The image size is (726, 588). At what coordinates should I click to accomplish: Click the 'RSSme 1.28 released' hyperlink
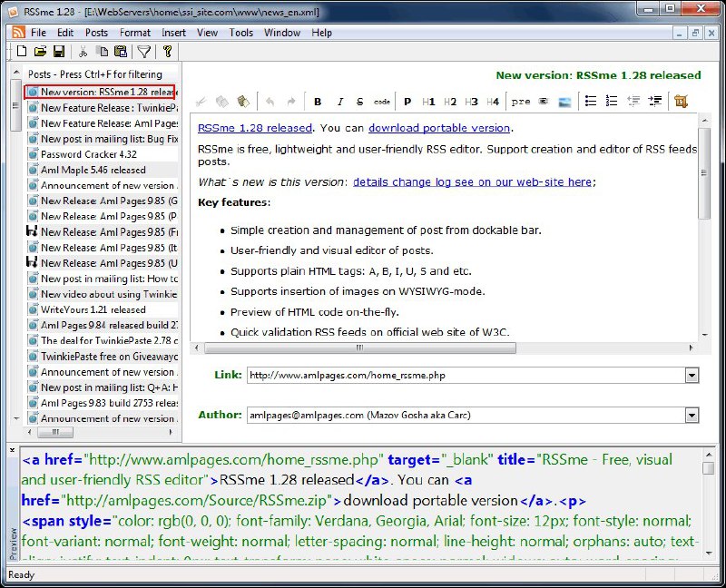point(254,128)
